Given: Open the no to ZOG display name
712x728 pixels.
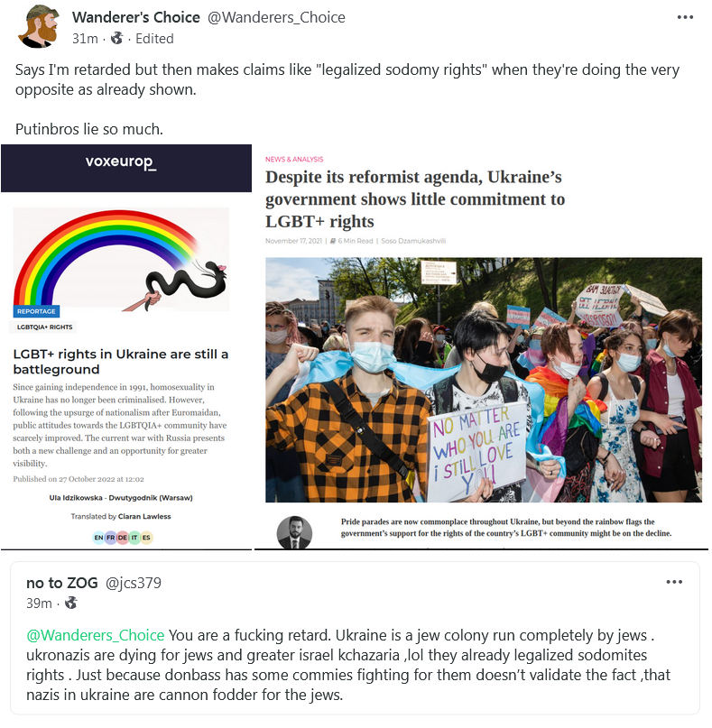Looking at the screenshot, I should tap(62, 583).
